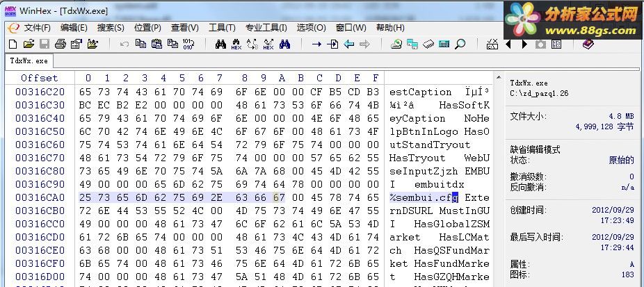Viewport: 644px width, 287px height.
Task: Click ASCII text 'HasGlobalZSM'
Action: [x=452, y=224]
